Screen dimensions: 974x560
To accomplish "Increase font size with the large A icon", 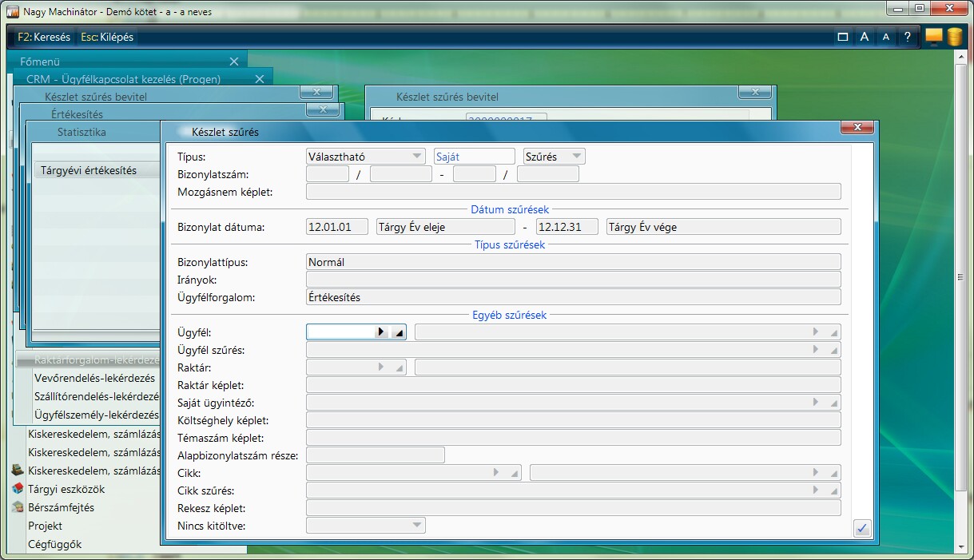I will coord(864,37).
